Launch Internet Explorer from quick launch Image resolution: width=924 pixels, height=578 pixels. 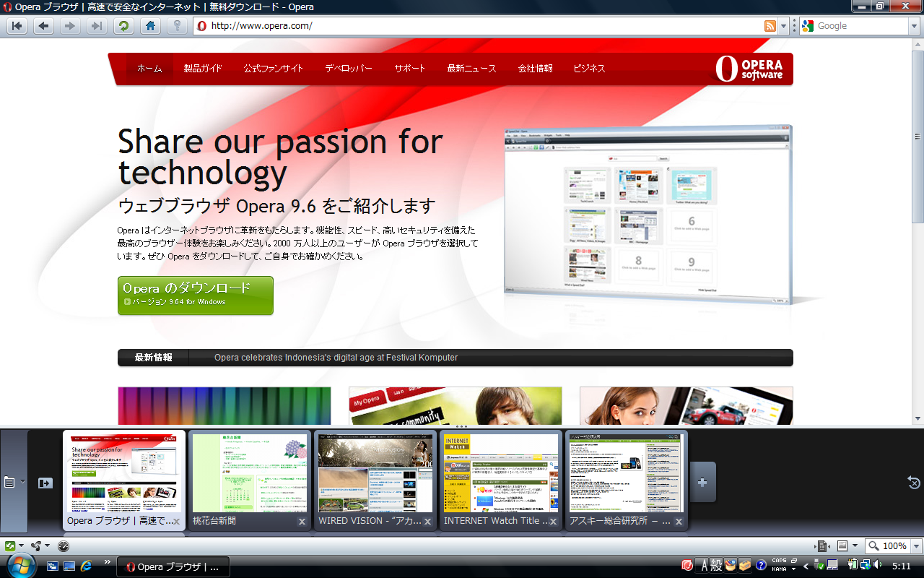coord(87,566)
